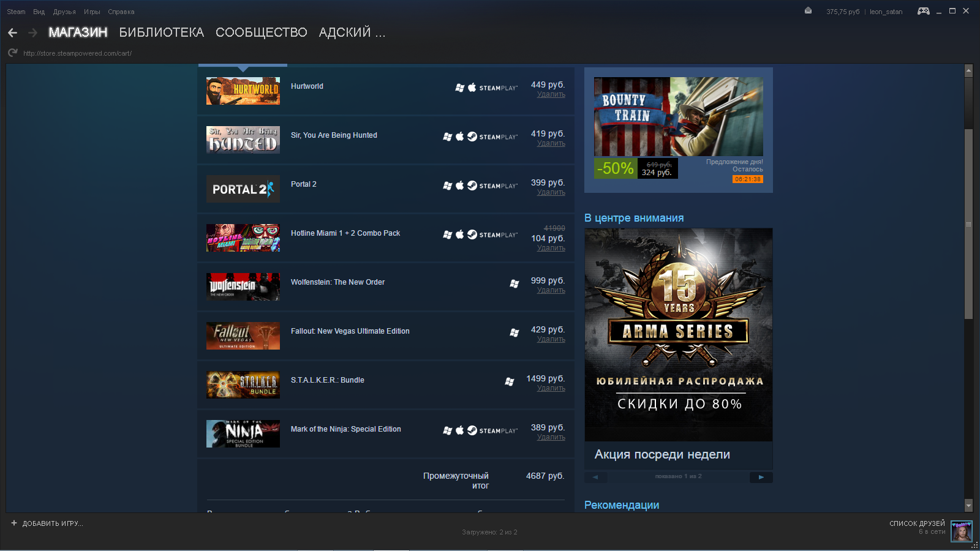This screenshot has height=551, width=980.
Task: Show next featured item with right arrow
Action: [761, 477]
